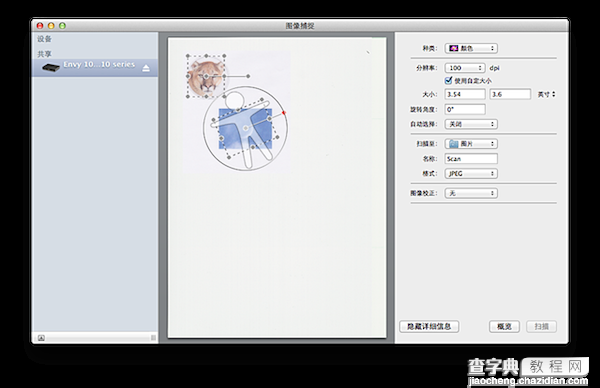Click the width field showing 3.54
The width and height of the screenshot is (600, 388).
(x=465, y=94)
